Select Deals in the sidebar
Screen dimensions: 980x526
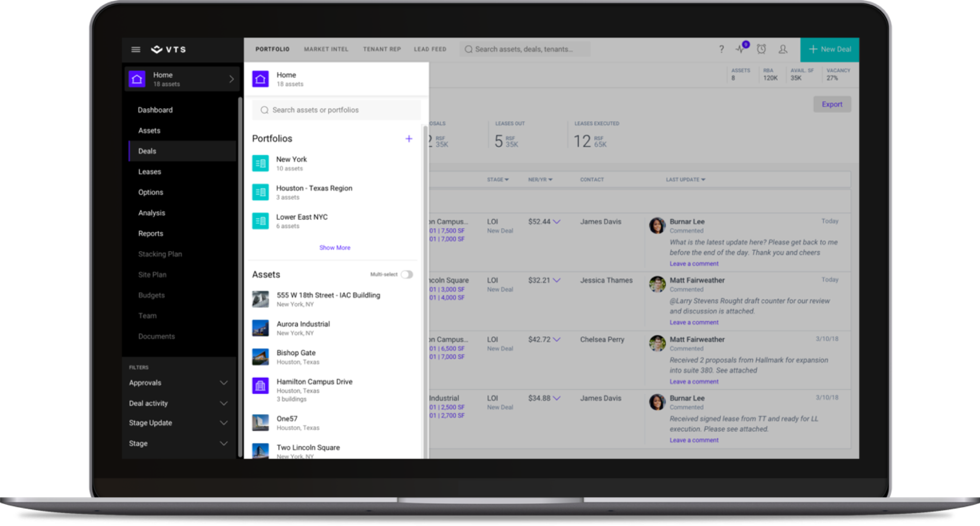pyautogui.click(x=183, y=151)
